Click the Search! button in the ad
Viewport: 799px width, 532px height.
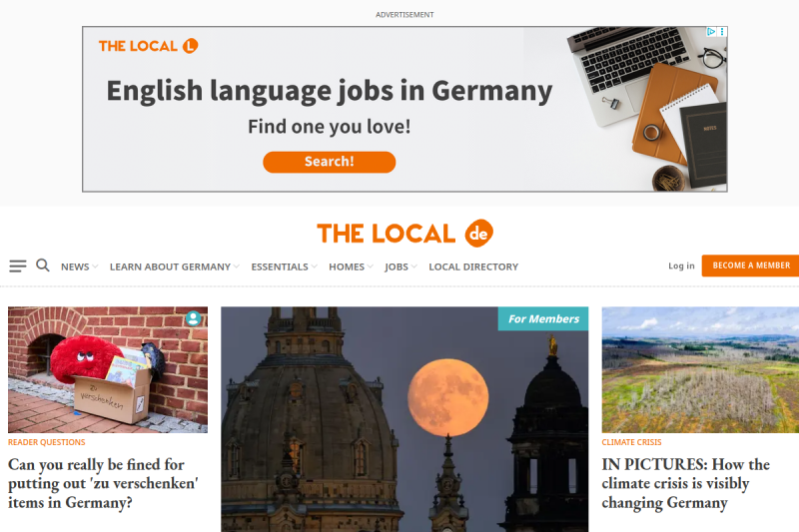(x=330, y=162)
